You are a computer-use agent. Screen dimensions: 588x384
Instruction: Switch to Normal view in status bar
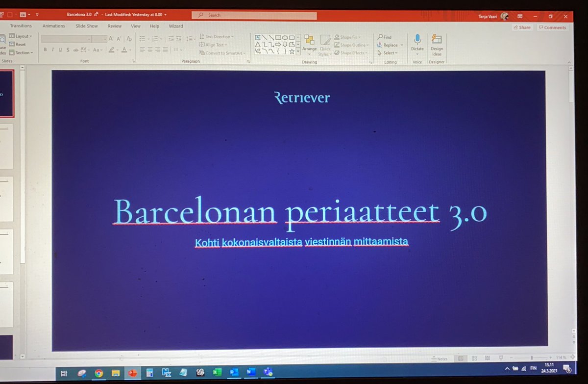[461, 358]
